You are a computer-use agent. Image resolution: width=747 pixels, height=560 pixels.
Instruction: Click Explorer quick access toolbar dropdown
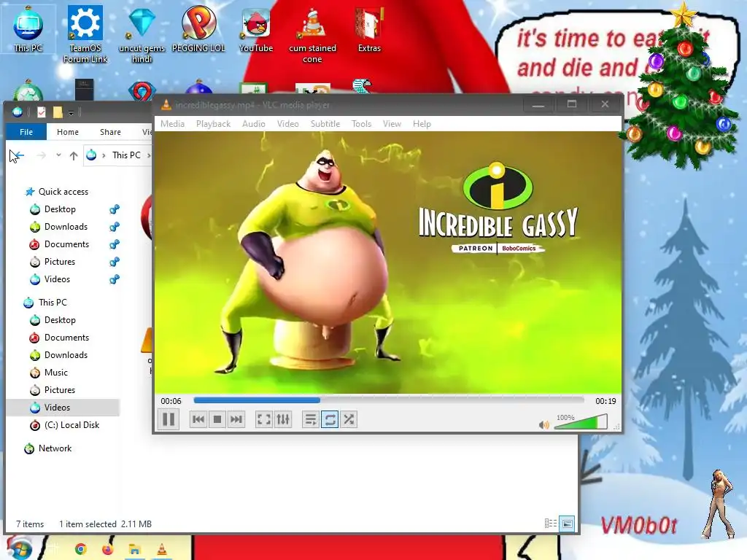tap(71, 112)
